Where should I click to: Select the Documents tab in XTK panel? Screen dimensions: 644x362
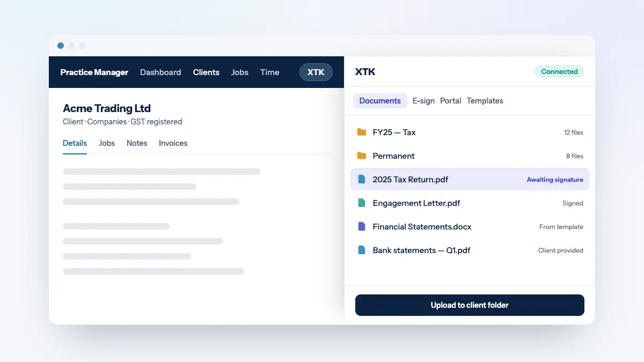pyautogui.click(x=380, y=101)
